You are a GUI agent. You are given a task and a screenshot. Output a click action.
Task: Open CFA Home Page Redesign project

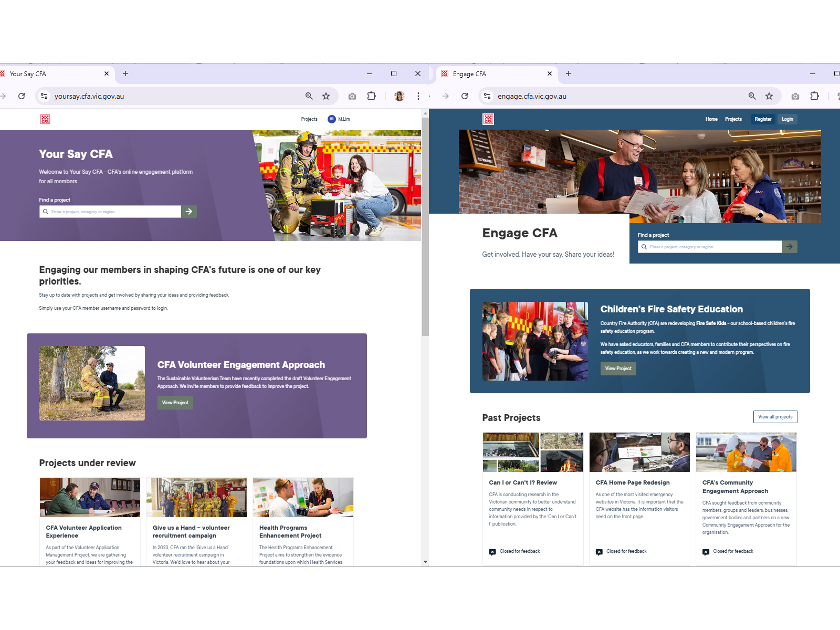[x=639, y=499]
